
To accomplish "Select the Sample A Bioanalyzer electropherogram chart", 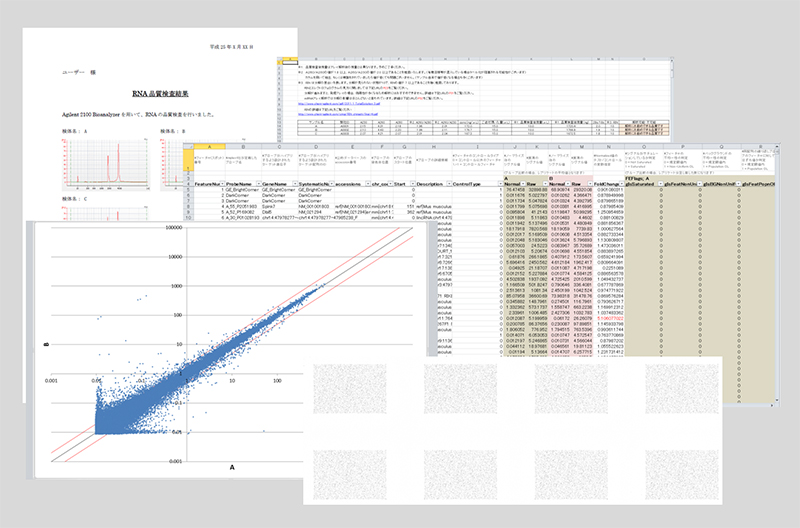I will (x=106, y=163).
